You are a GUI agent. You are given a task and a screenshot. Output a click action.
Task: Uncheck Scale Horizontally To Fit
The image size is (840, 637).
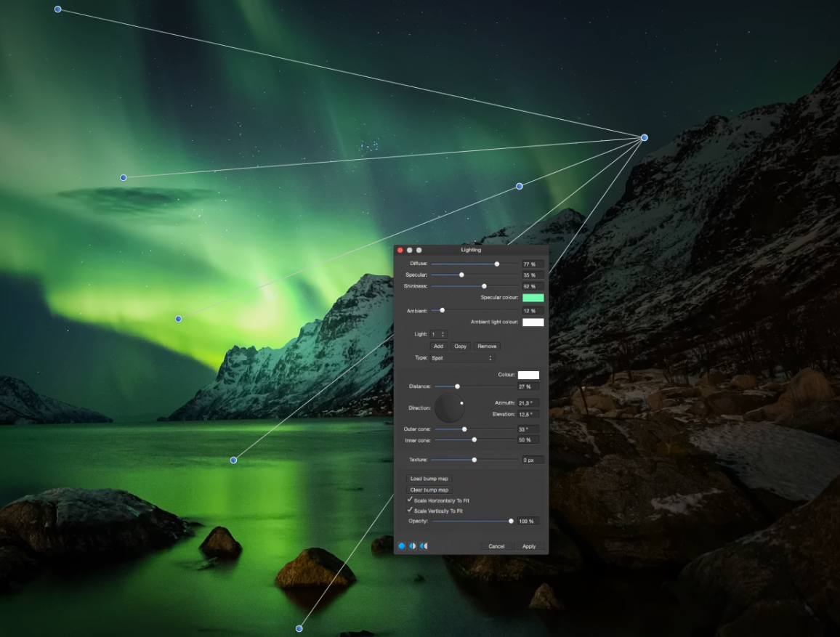point(409,500)
